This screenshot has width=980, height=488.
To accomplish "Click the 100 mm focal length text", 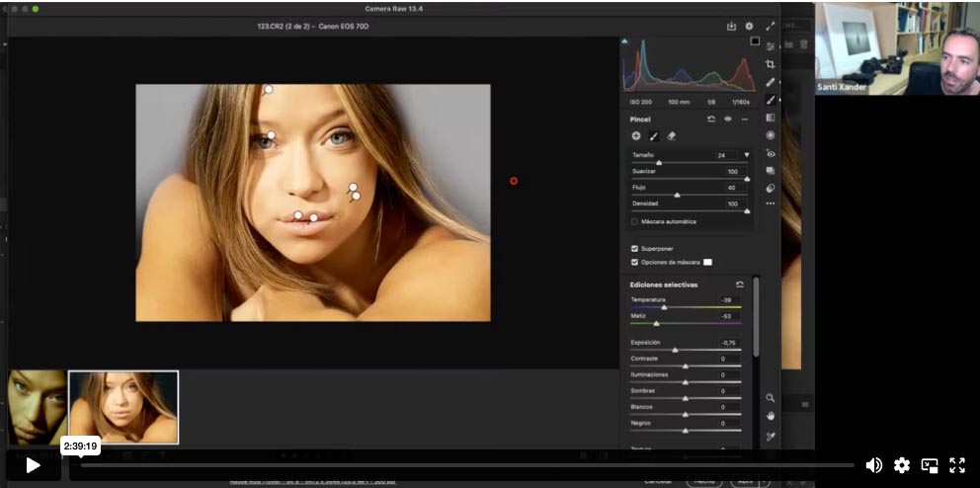I will click(x=680, y=102).
